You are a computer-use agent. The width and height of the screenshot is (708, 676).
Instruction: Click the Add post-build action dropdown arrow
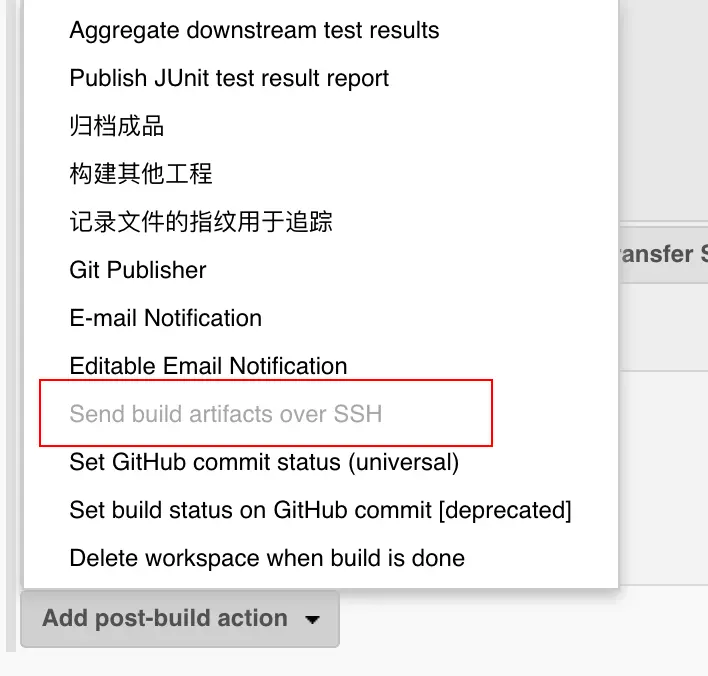click(x=313, y=619)
